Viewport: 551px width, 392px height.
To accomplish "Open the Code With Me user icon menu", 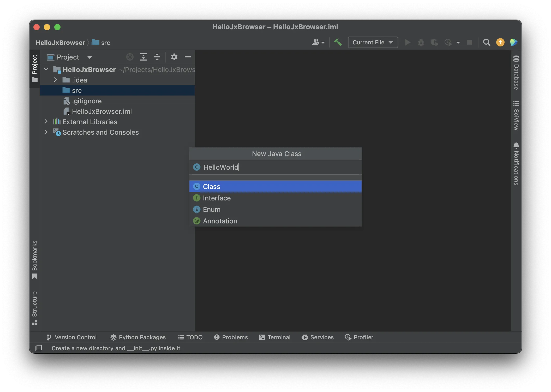I will pos(318,42).
